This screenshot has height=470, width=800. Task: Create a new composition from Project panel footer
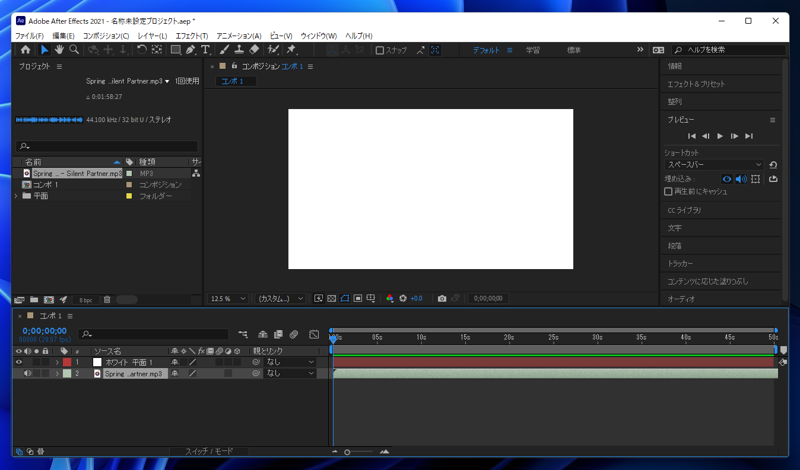48,300
